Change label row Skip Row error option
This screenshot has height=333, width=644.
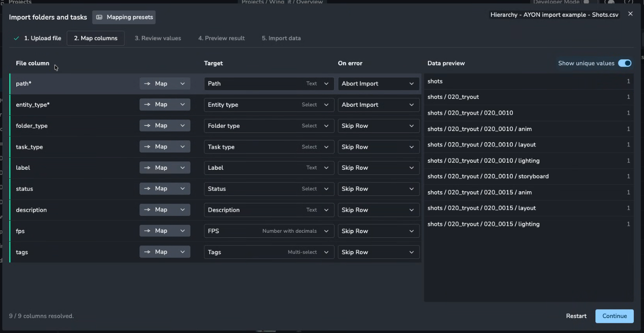378,167
